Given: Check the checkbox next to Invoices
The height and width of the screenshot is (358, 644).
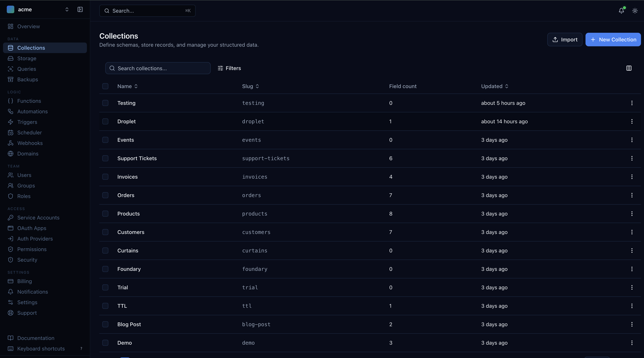Looking at the screenshot, I should click(105, 177).
